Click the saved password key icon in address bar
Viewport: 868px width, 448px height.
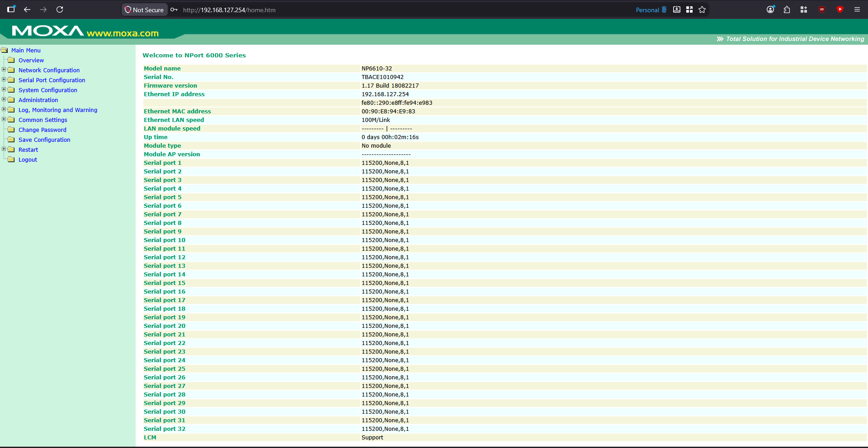point(174,9)
